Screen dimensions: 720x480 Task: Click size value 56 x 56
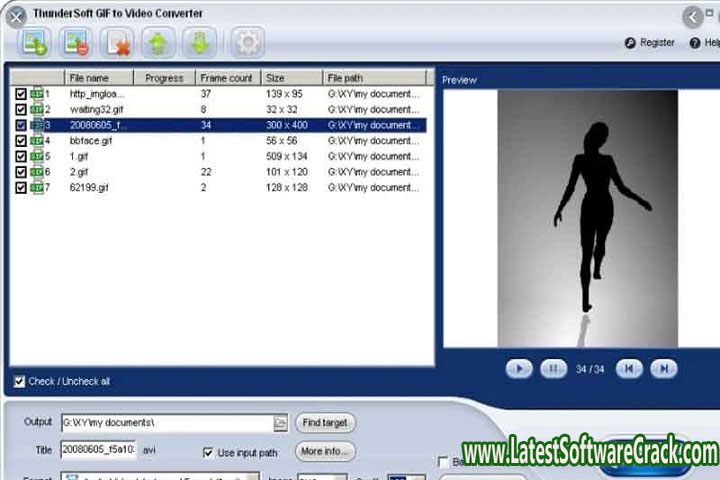pyautogui.click(x=281, y=141)
